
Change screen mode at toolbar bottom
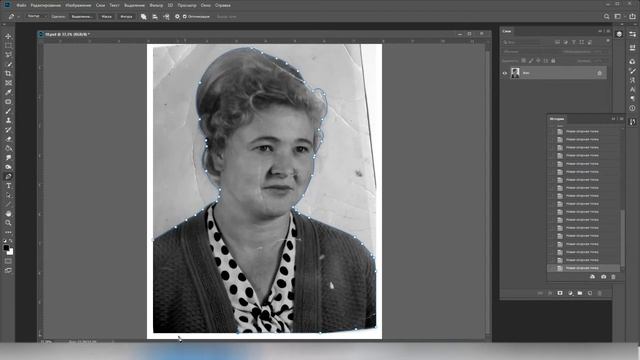[8, 270]
